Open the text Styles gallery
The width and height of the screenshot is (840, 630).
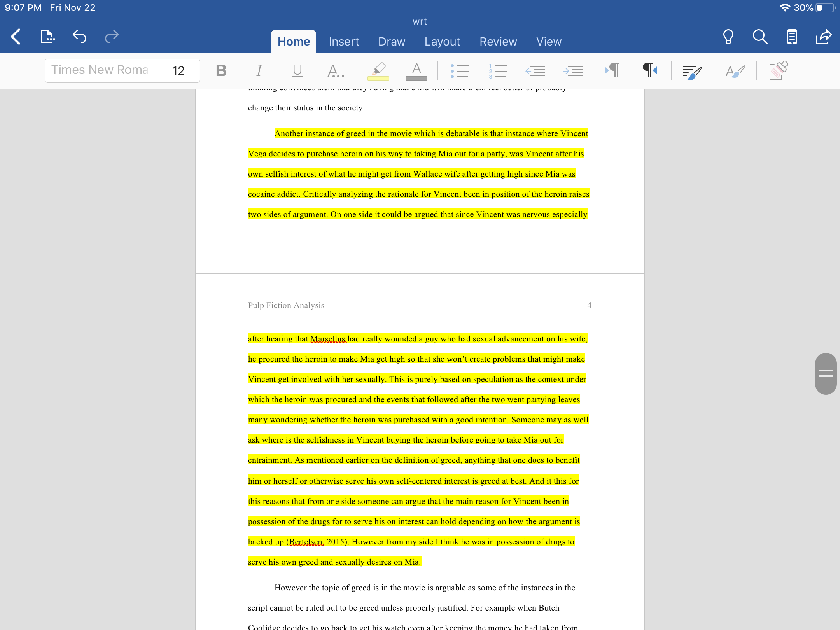(x=735, y=71)
